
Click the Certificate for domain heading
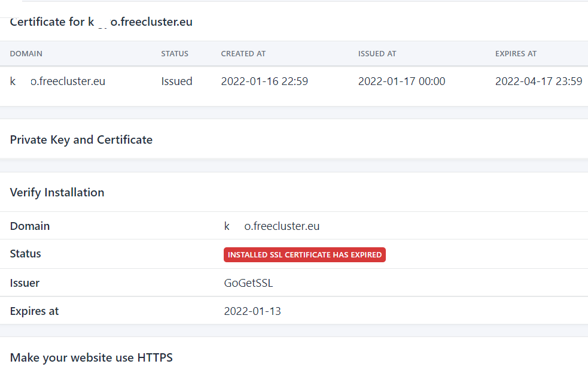[x=102, y=22]
